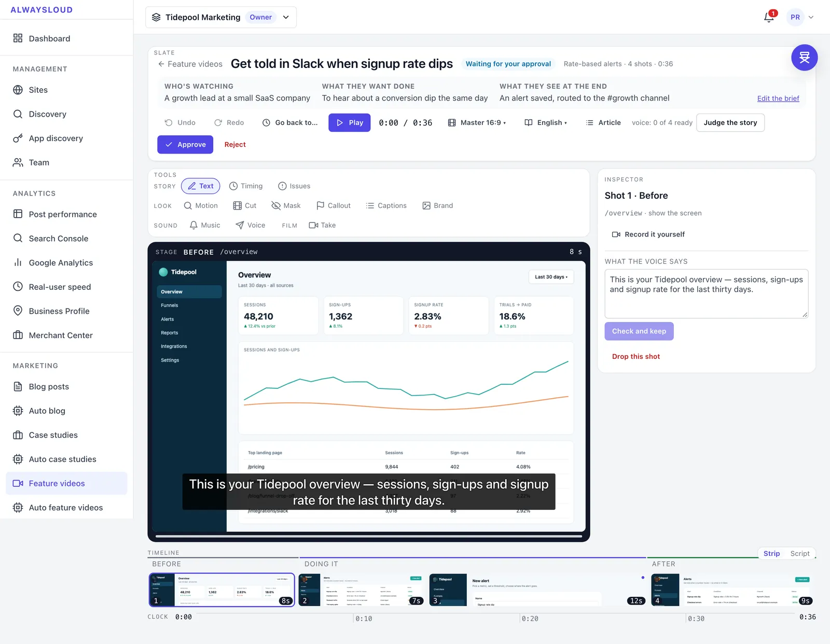This screenshot has height=644, width=830.
Task: Open the Brand tool
Action: point(438,206)
